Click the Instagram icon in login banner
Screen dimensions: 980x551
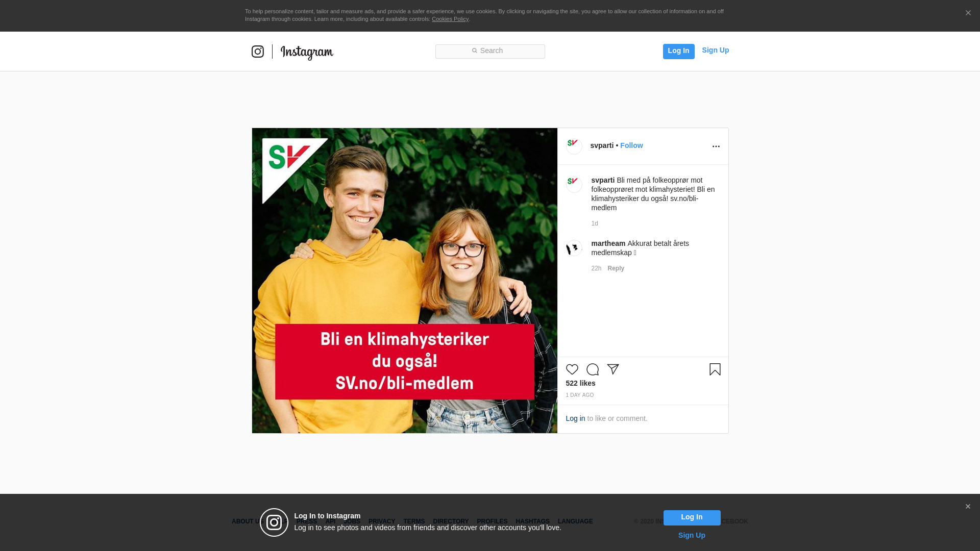click(274, 522)
